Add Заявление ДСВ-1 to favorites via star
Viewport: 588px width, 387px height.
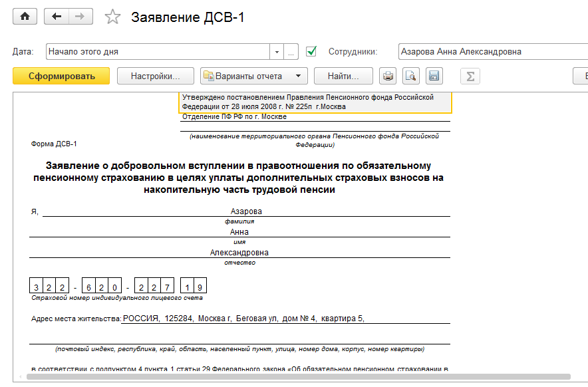112,17
